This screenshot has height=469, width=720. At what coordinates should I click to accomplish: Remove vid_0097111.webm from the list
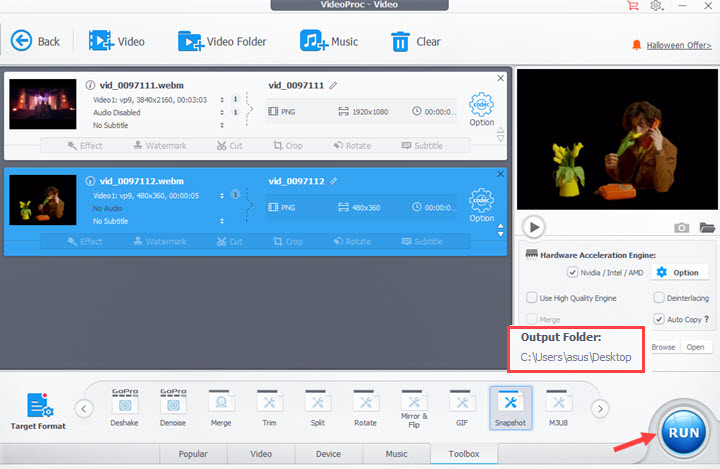(x=501, y=78)
